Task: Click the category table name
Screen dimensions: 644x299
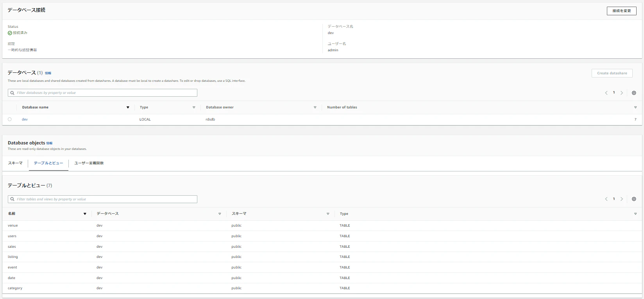Action: 15,288
